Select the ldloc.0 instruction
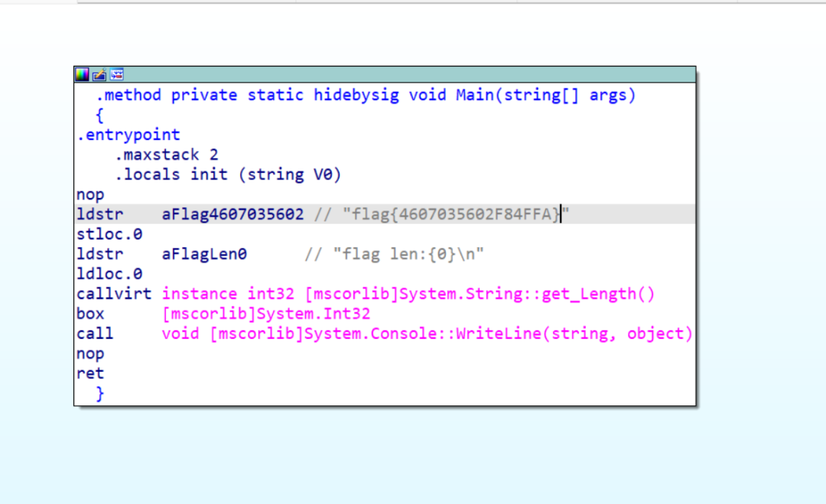This screenshot has height=504, width=826. [x=109, y=275]
